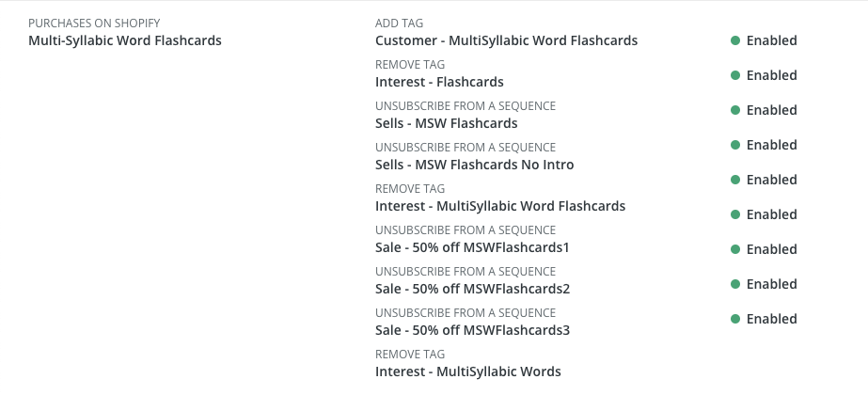
Task: Click the Purchases on Shopify label
Action: (x=94, y=24)
